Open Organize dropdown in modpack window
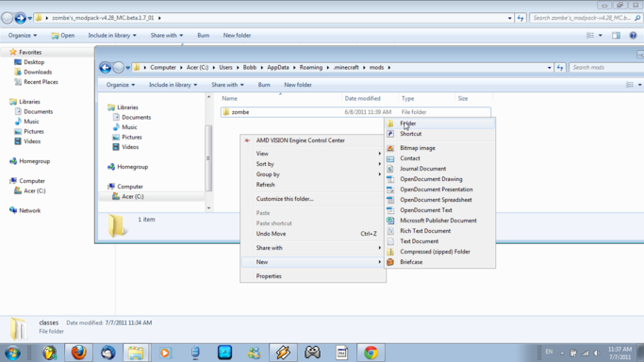The width and height of the screenshot is (644, 362). click(x=23, y=35)
